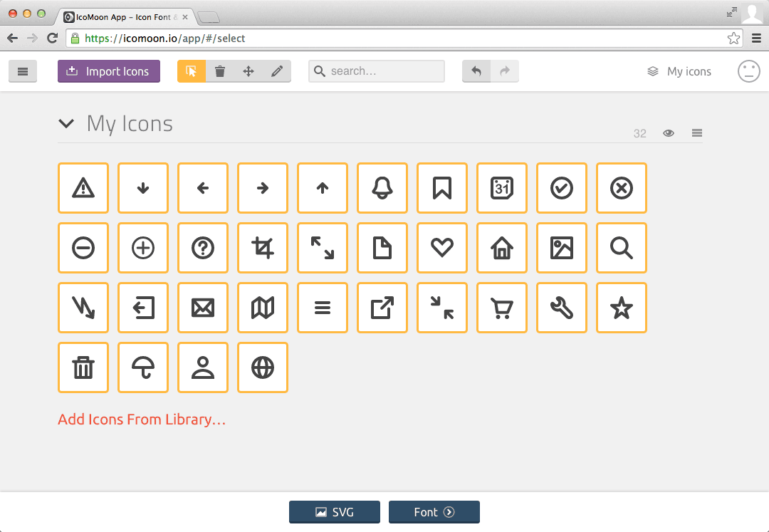
Task: Click the layers icon next to My icons
Action: click(652, 71)
